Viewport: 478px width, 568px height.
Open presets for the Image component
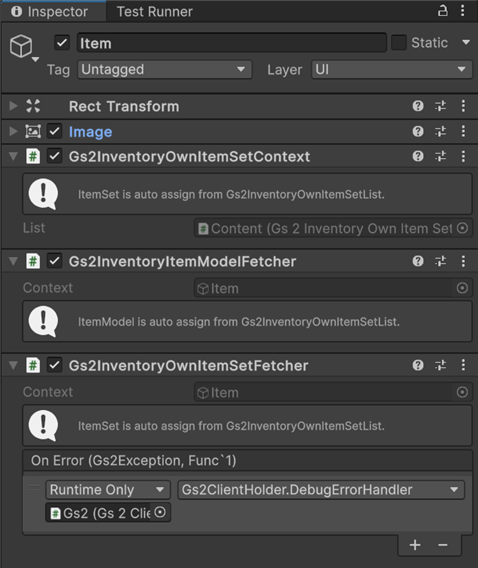tap(440, 131)
